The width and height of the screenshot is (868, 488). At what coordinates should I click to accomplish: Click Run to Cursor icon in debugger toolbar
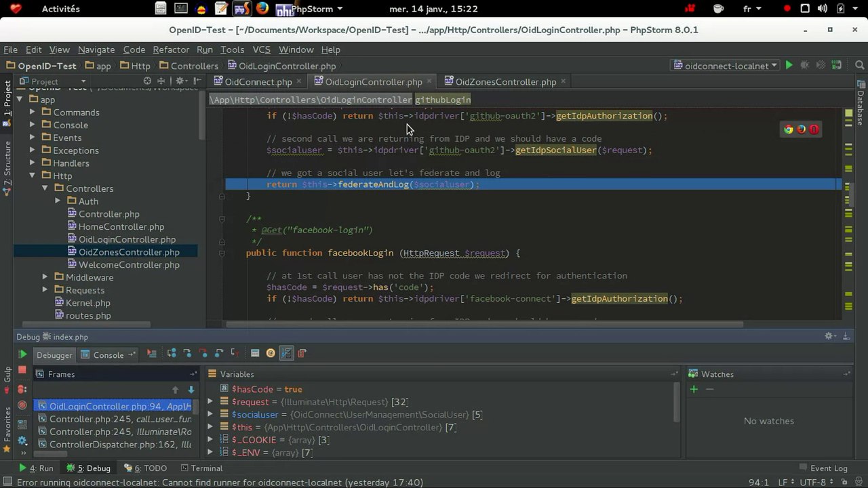pyautogui.click(x=235, y=353)
